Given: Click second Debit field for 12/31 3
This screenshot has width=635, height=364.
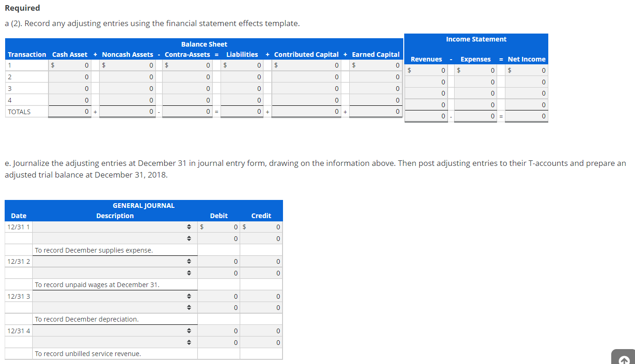Looking at the screenshot, I should (x=219, y=308).
